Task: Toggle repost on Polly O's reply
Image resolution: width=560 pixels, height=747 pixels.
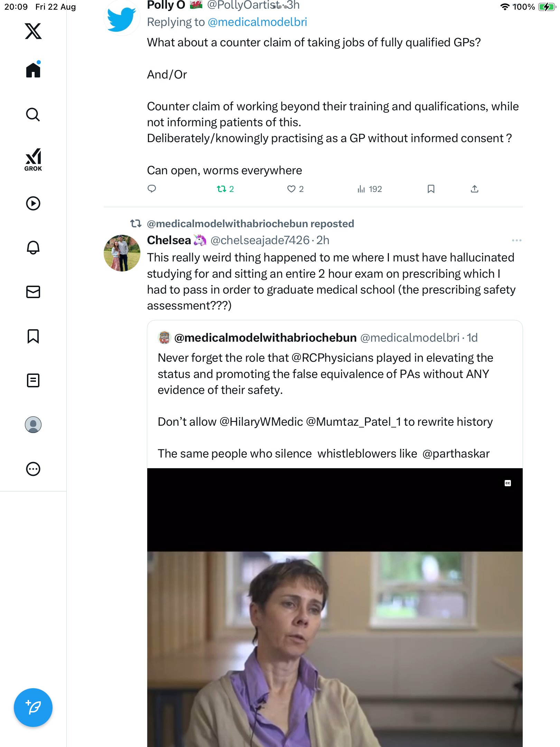Action: click(222, 189)
